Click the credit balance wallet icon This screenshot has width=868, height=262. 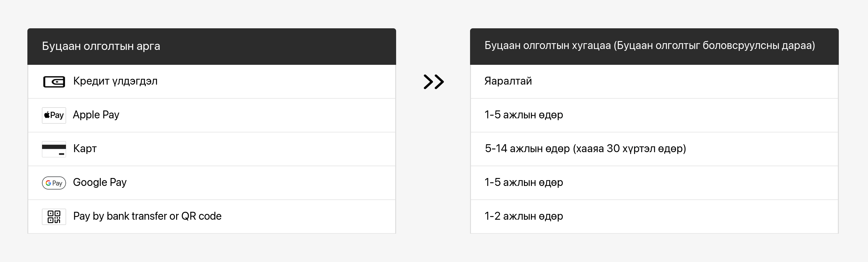pos(54,82)
